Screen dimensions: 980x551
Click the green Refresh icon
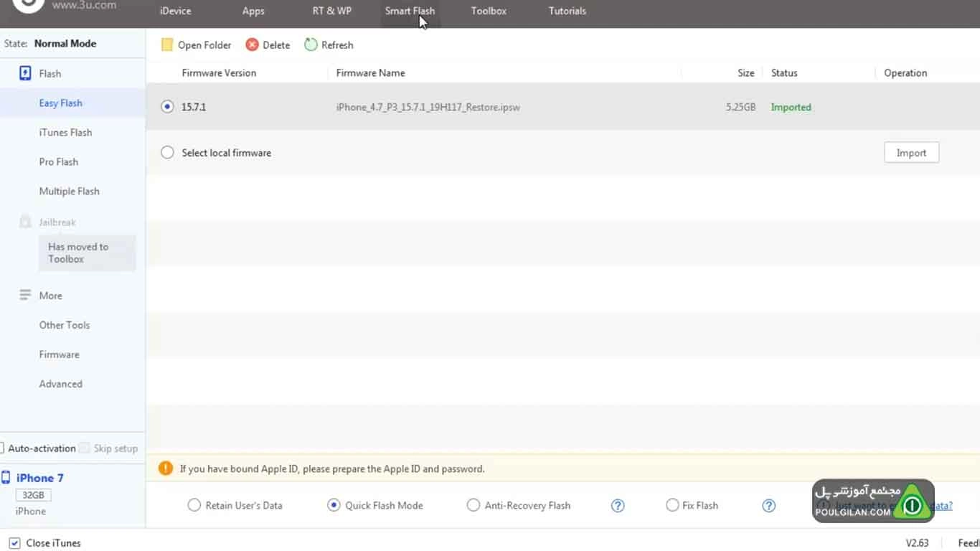[311, 44]
